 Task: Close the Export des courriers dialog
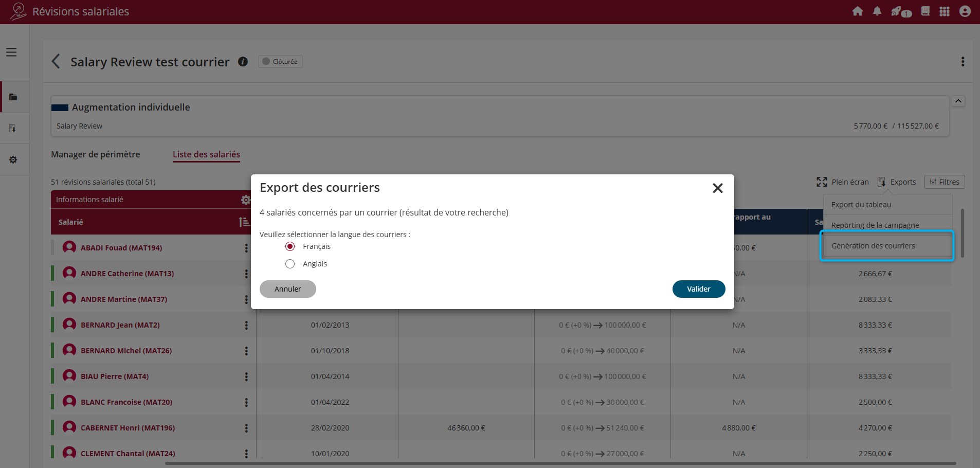(x=718, y=188)
